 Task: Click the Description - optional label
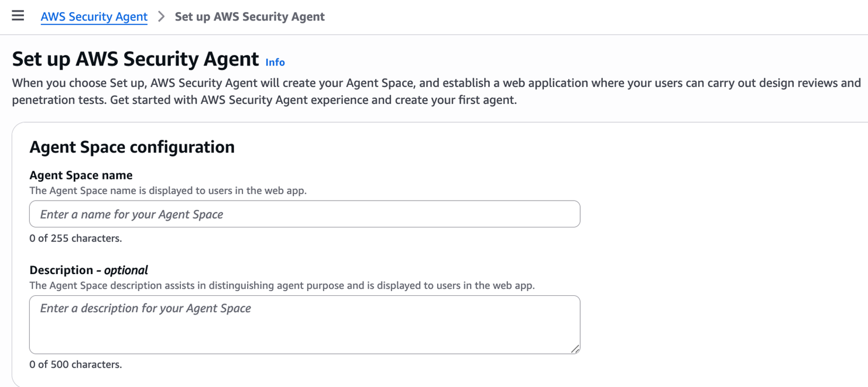(88, 270)
